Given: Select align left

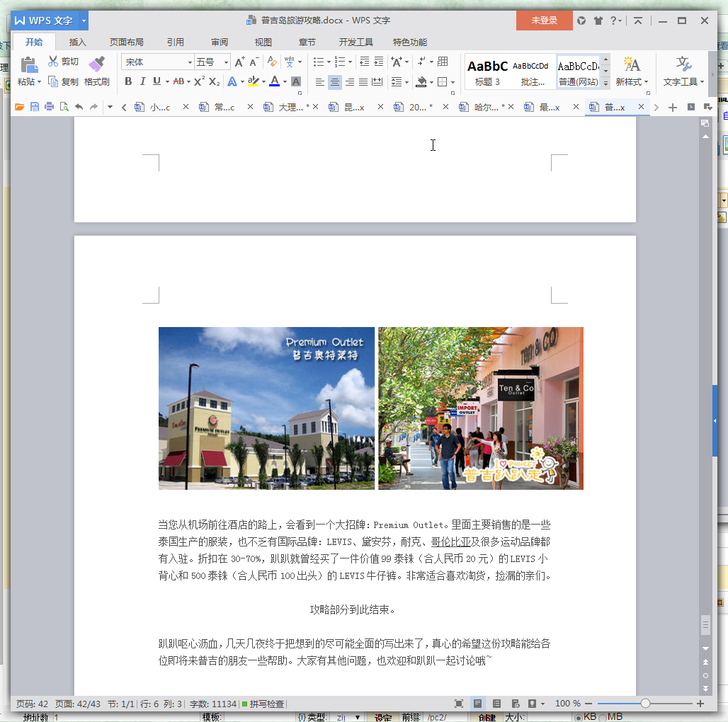Looking at the screenshot, I should [320, 82].
